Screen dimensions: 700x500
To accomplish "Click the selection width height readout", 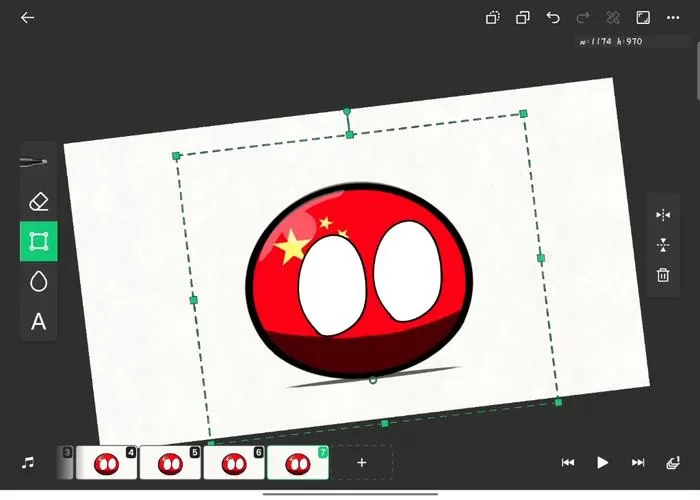I will (611, 42).
